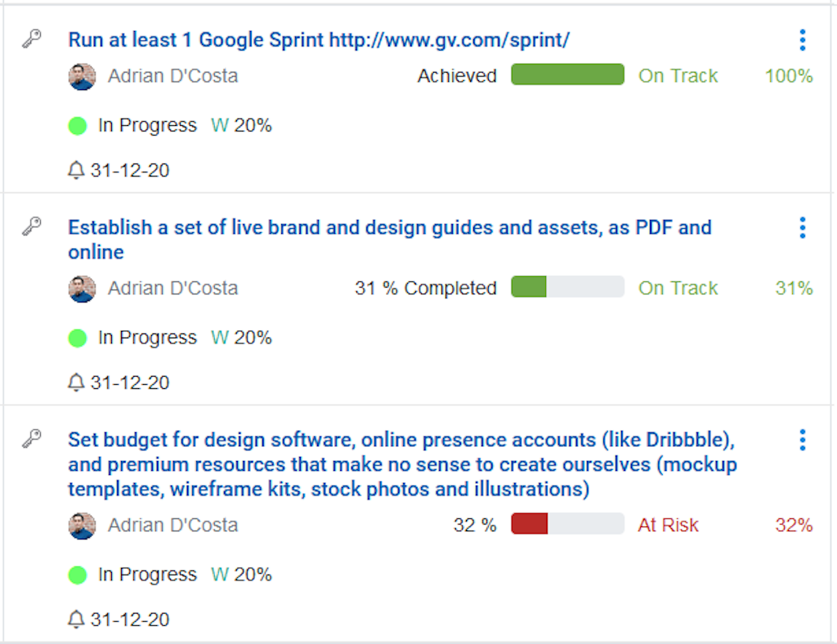Open the brand and design guides objective title
The width and height of the screenshot is (837, 644).
[390, 227]
